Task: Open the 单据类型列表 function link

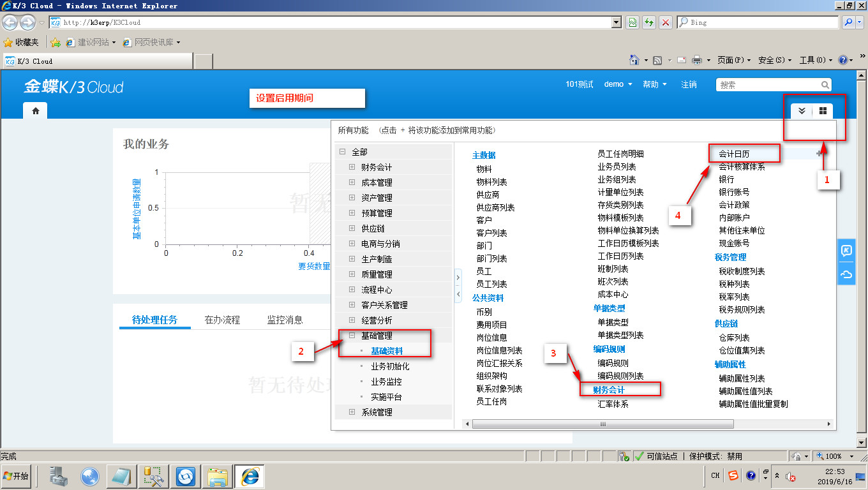Action: pyautogui.click(x=620, y=335)
